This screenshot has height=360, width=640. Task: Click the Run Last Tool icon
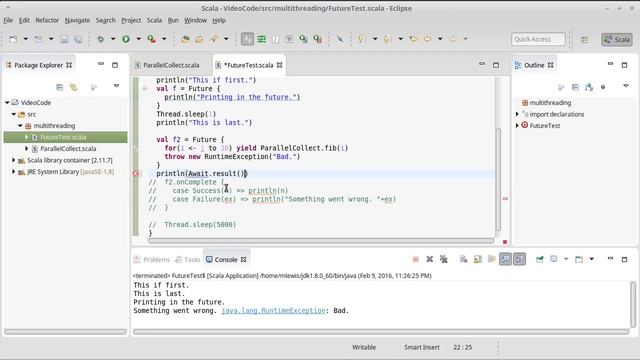151,39
